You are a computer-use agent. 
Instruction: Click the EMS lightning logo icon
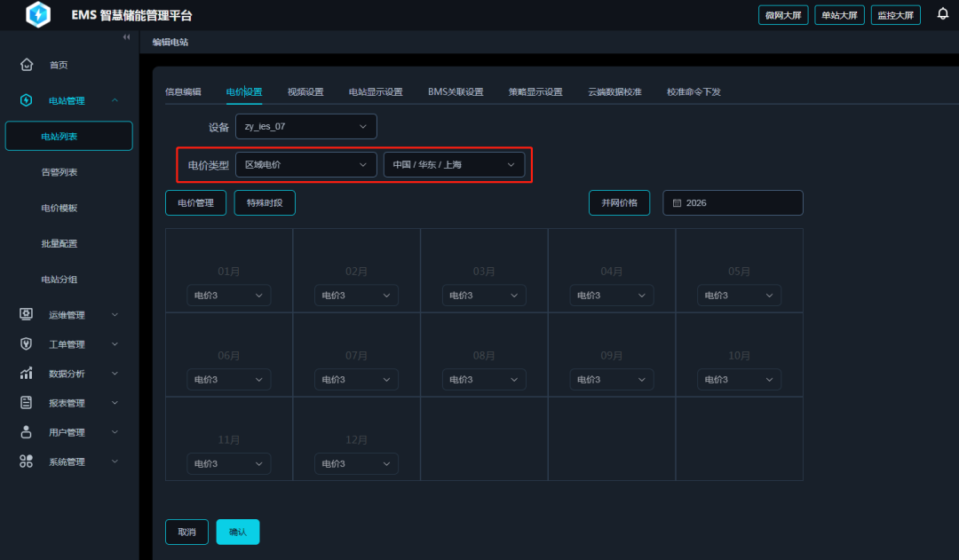click(x=39, y=15)
